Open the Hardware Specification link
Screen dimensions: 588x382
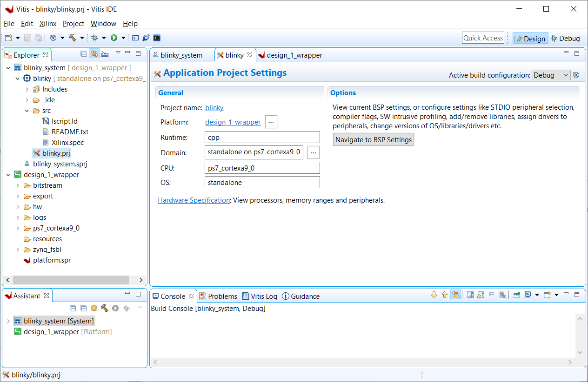click(194, 200)
